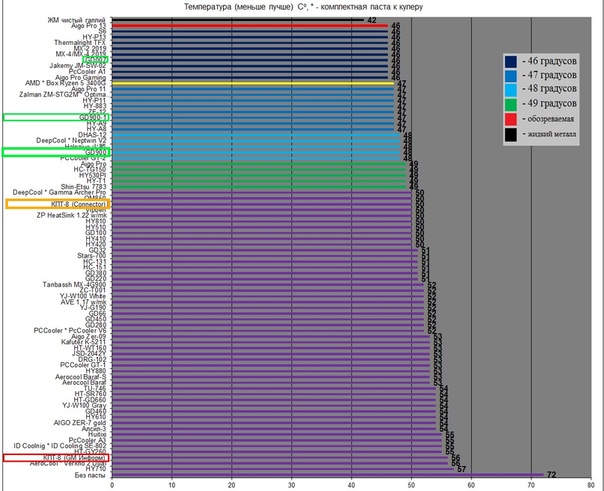Select the label AVE 1.17 w/mk

pyautogui.click(x=83, y=302)
